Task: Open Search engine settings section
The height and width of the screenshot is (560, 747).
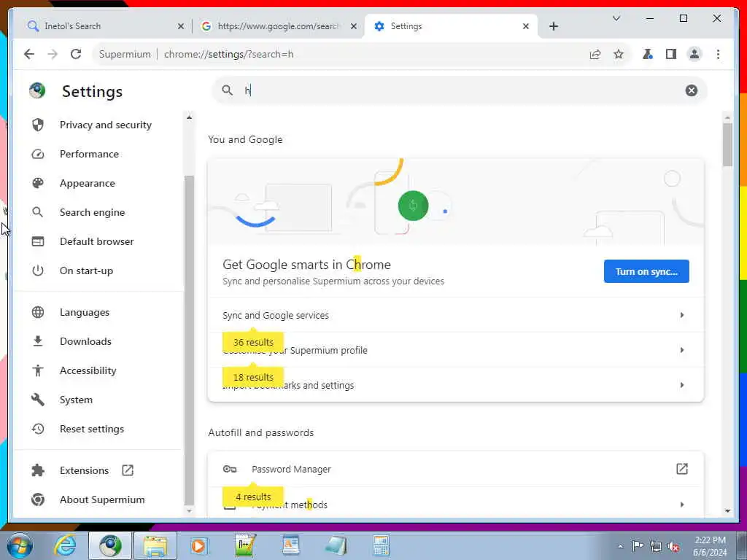Action: coord(92,212)
